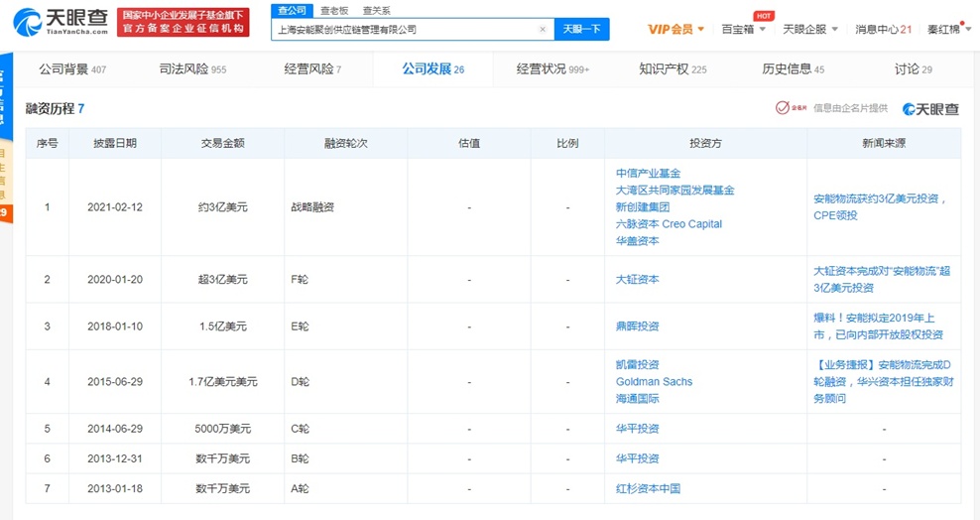The width and height of the screenshot is (980, 520).
Task: Open investor 华盖资本
Action: point(638,240)
